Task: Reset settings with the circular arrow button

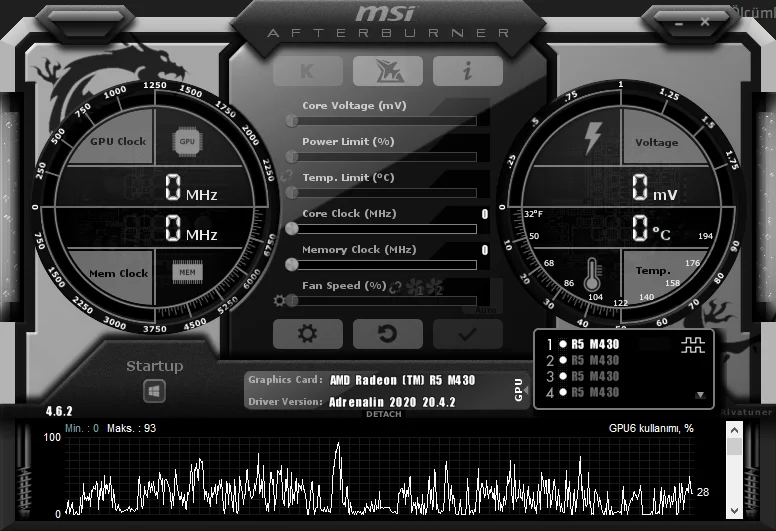Action: (388, 334)
